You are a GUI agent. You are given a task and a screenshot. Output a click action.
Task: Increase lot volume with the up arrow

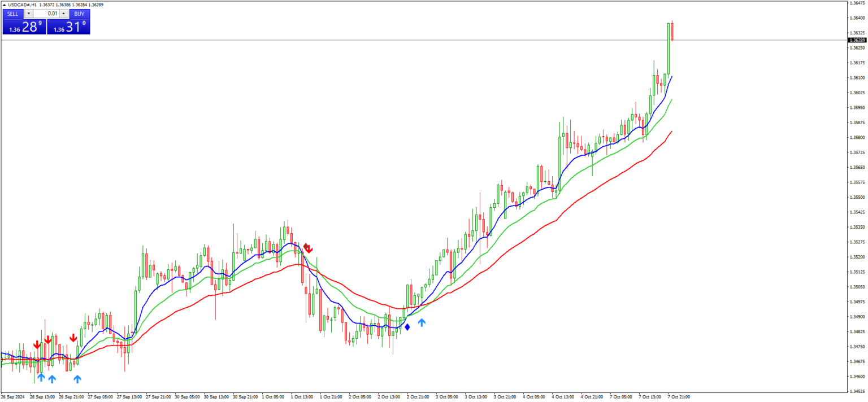(x=63, y=14)
